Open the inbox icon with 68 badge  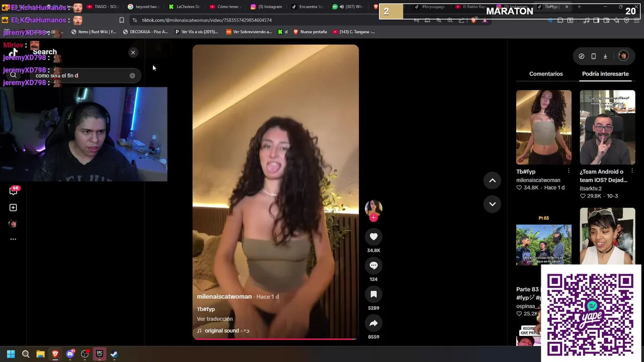(x=13, y=191)
